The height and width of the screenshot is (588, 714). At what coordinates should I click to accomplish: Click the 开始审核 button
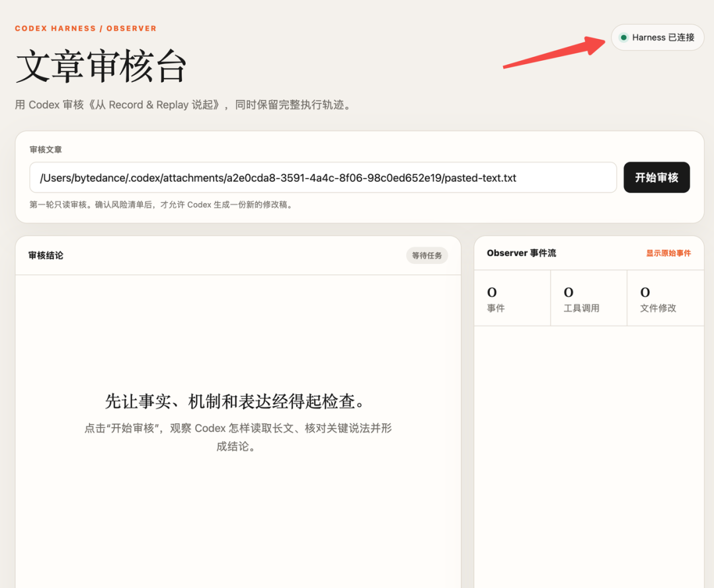[656, 177]
